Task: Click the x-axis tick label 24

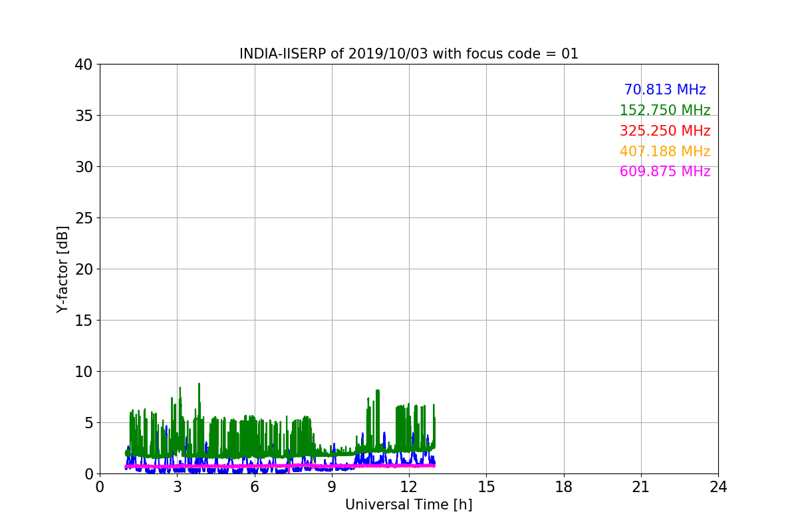Action: point(718,487)
